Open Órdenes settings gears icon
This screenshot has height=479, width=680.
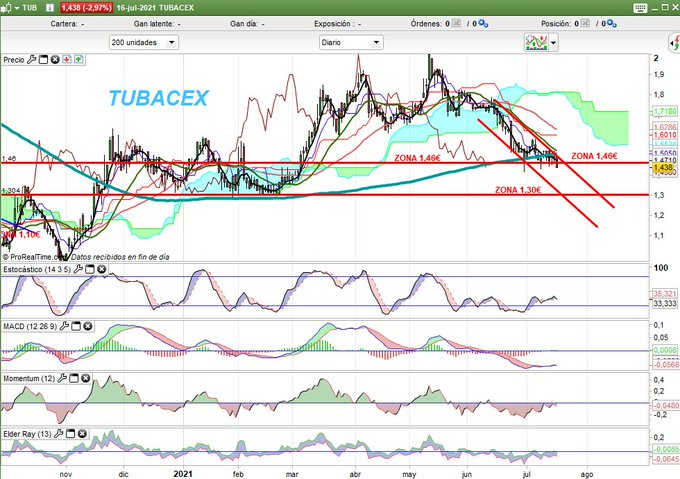(483, 24)
